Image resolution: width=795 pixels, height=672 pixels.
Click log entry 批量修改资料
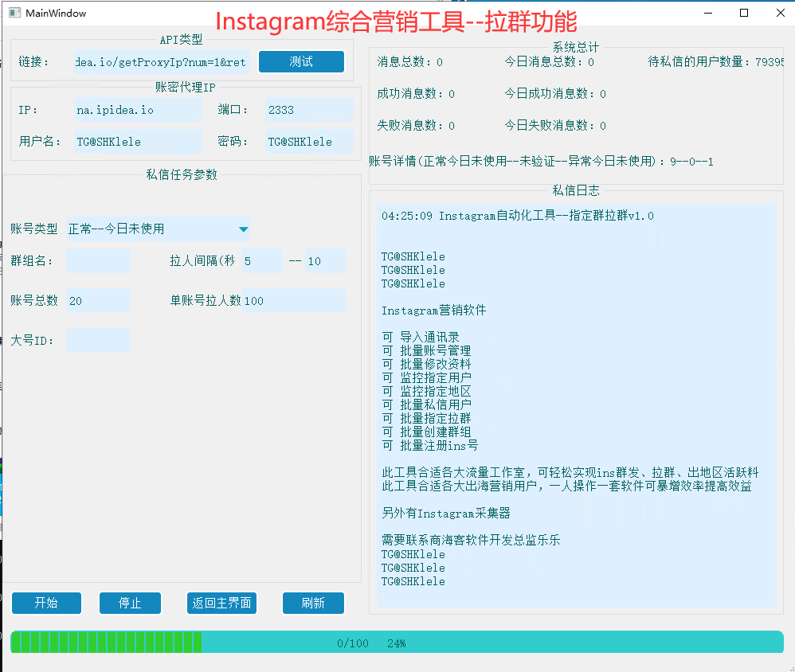[426, 365]
